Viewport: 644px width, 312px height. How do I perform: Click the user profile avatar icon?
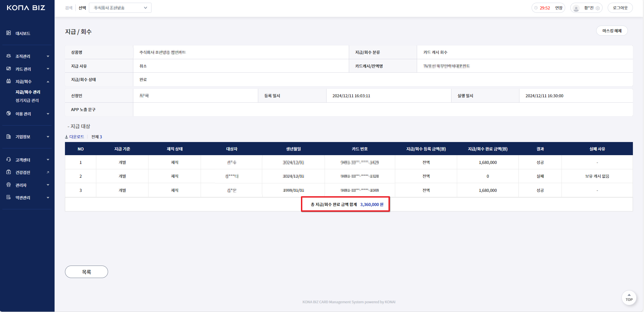576,8
